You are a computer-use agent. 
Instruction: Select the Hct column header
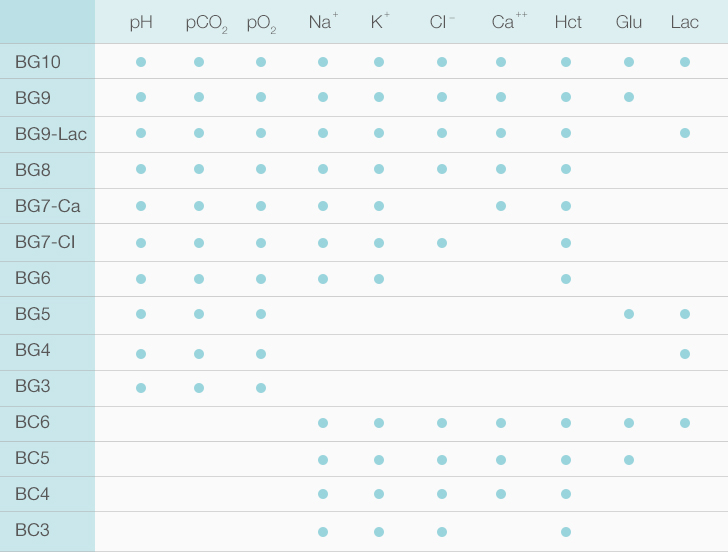(x=568, y=22)
